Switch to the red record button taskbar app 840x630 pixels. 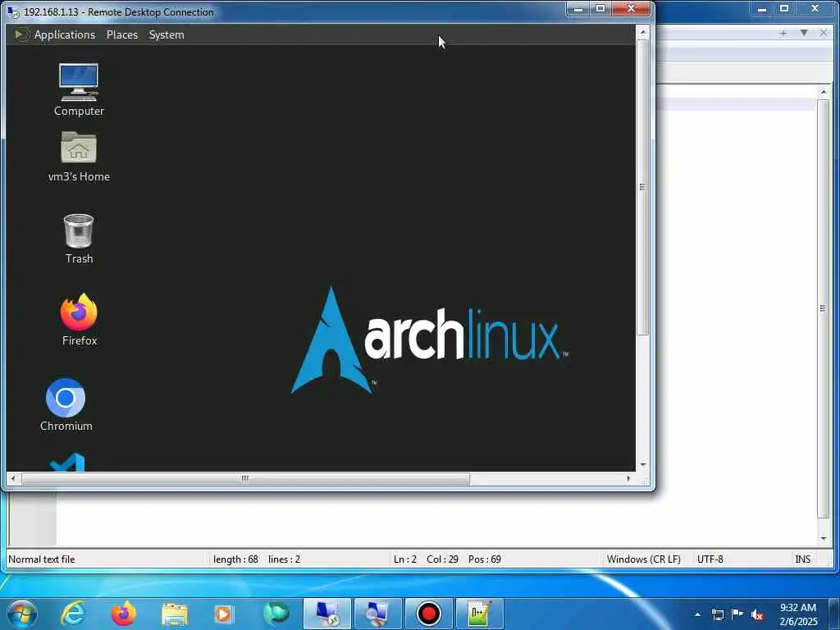click(428, 614)
